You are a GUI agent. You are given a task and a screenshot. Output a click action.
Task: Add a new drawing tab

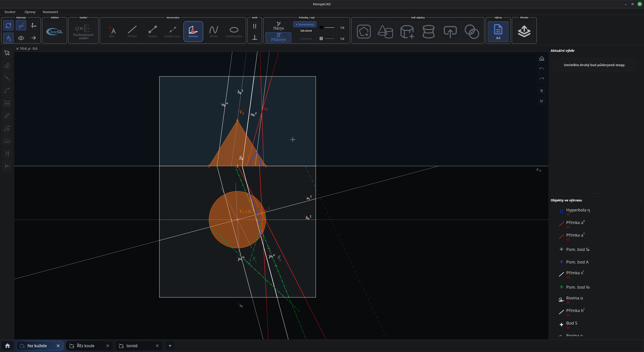pyautogui.click(x=170, y=346)
